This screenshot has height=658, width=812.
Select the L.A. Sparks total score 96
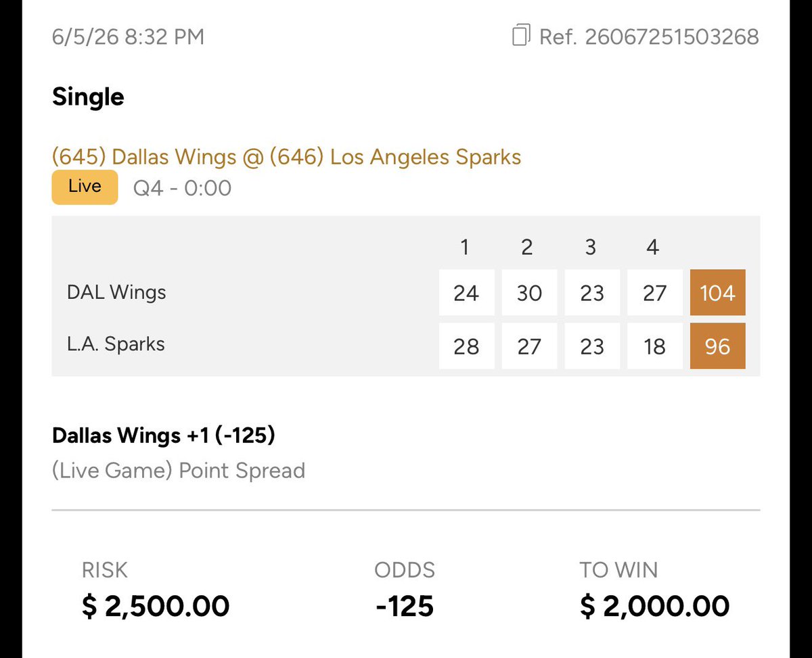pos(717,346)
